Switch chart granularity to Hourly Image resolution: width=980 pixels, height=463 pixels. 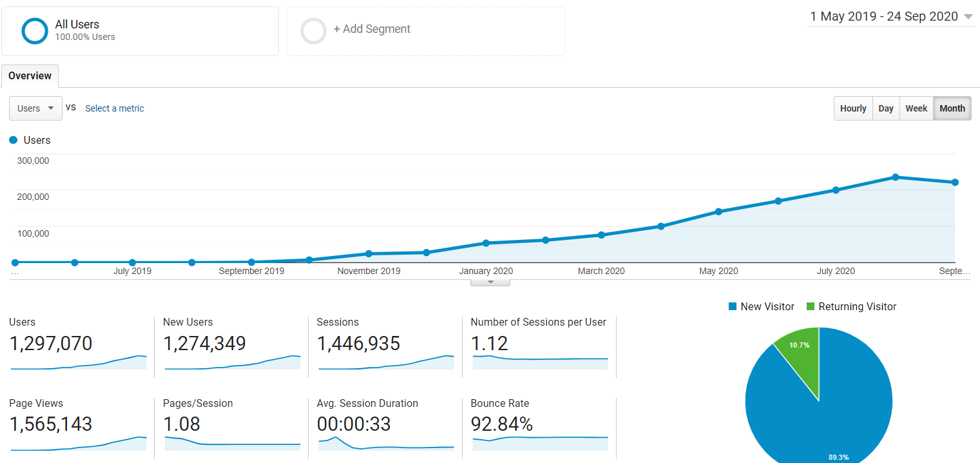853,108
